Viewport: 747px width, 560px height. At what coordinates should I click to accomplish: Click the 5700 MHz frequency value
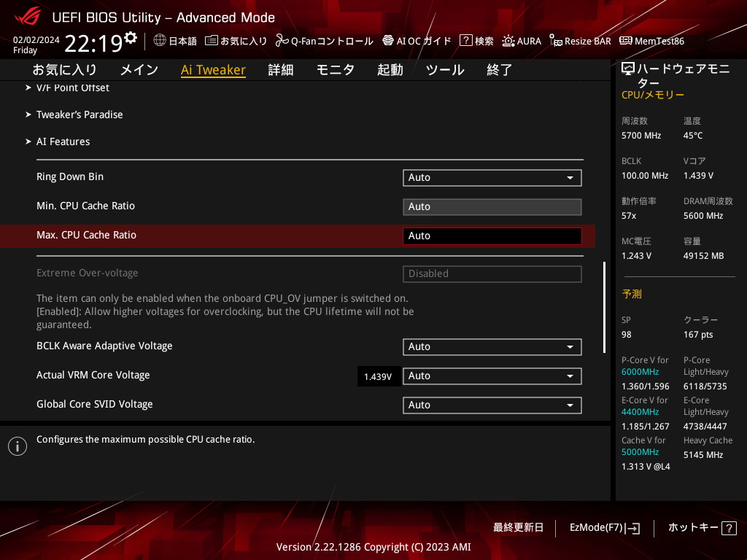tap(640, 136)
